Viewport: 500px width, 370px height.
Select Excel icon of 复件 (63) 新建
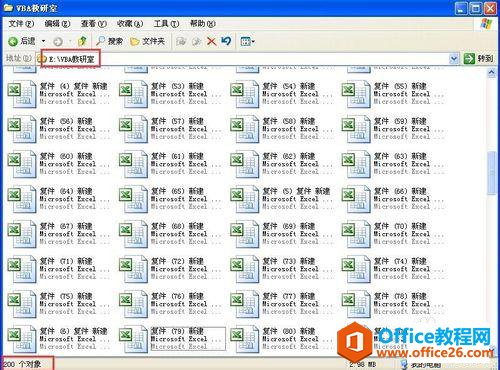pos(356,164)
